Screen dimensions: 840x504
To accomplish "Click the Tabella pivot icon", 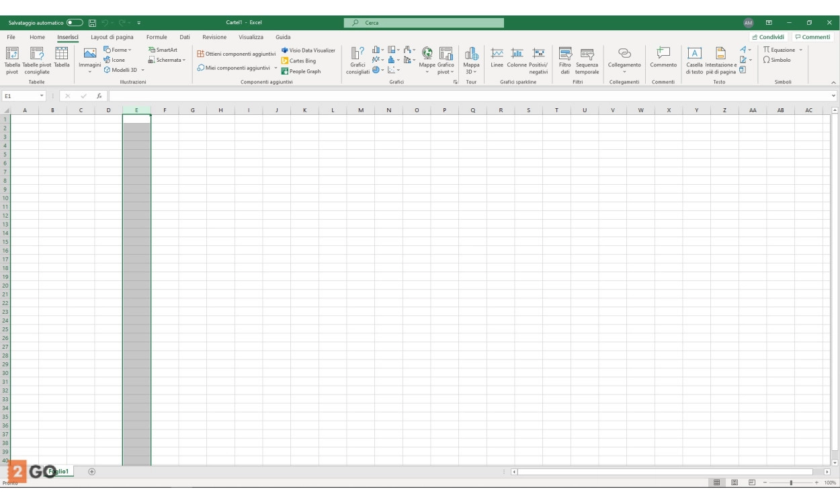I will click(x=12, y=55).
